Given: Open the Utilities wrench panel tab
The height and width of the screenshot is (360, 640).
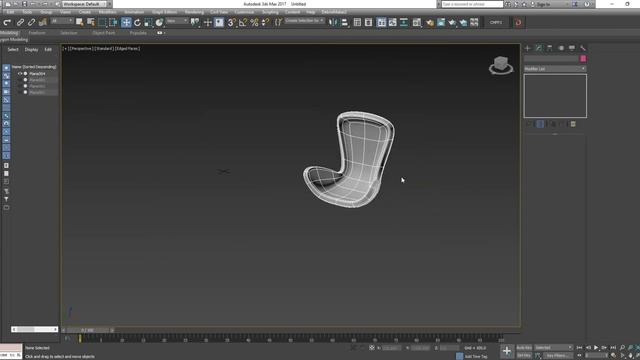Looking at the screenshot, I should click(583, 48).
